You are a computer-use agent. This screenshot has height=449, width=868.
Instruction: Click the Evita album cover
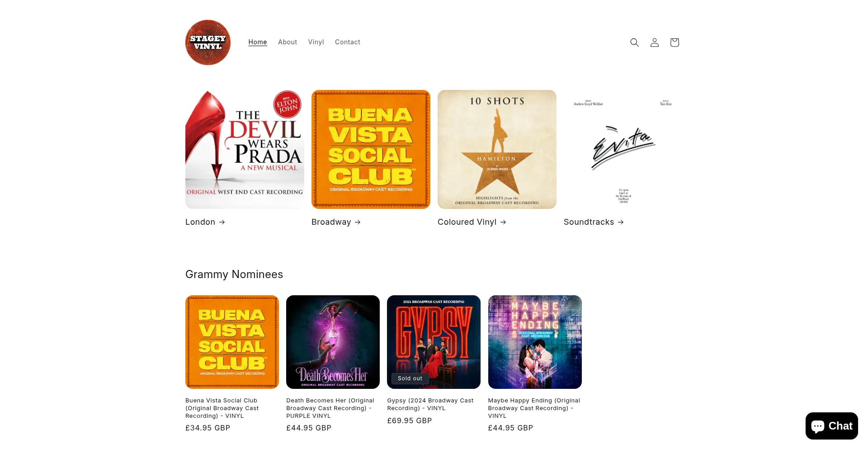(x=623, y=149)
